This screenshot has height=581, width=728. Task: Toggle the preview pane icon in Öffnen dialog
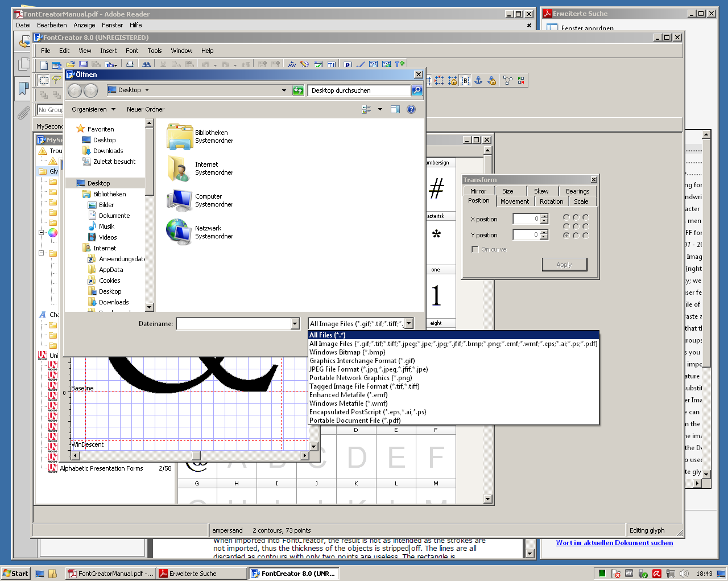[x=395, y=109]
